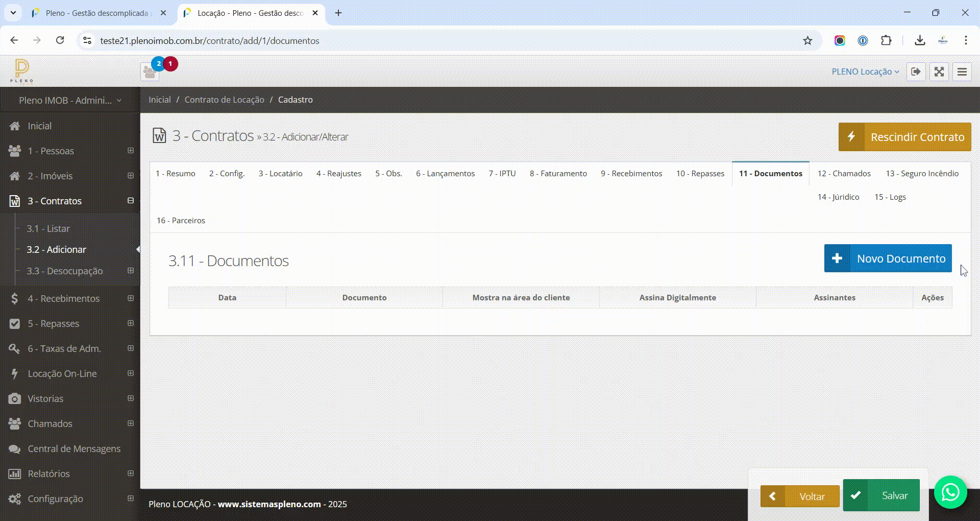980x521 pixels.
Task: Click the Salvar button
Action: (x=881, y=495)
